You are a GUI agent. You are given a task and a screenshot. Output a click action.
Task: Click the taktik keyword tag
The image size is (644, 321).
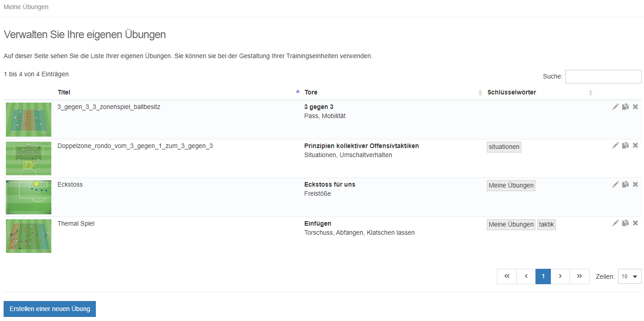coord(546,224)
